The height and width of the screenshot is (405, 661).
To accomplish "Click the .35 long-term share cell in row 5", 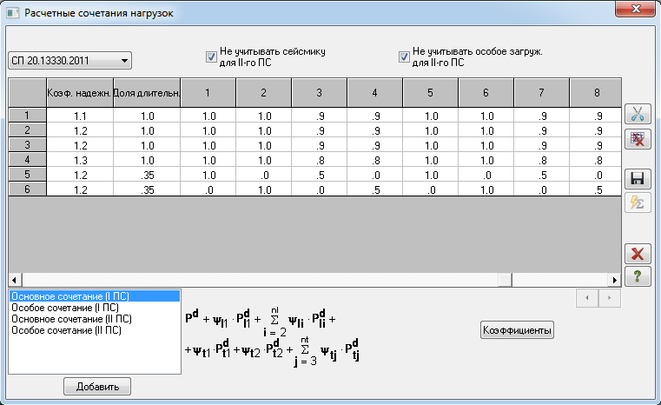I will point(147,175).
